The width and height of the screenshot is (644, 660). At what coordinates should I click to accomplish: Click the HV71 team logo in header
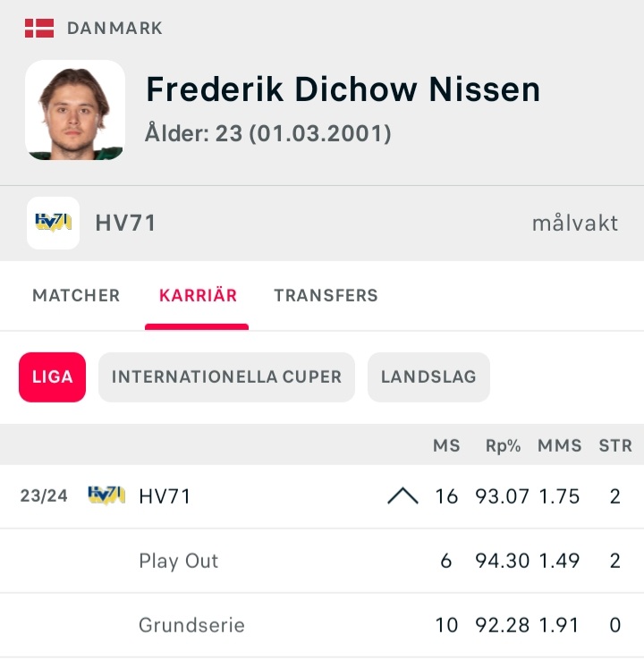pos(53,223)
